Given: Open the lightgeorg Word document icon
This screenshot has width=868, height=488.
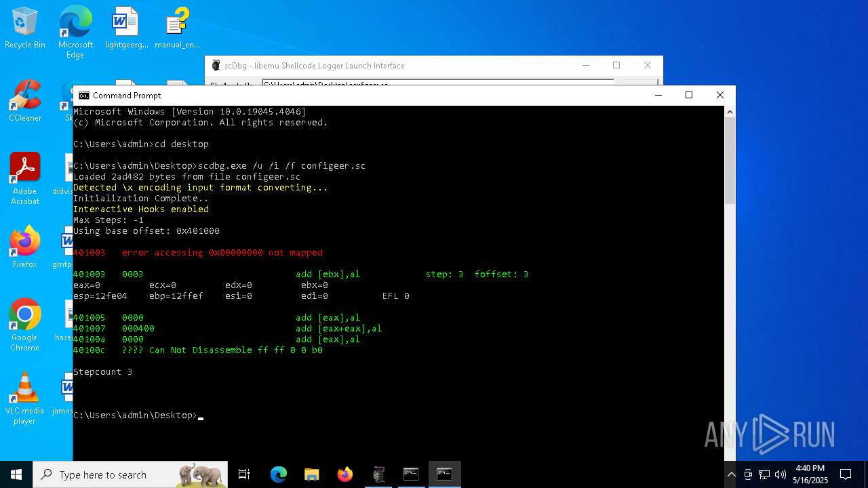Looking at the screenshot, I should (126, 28).
